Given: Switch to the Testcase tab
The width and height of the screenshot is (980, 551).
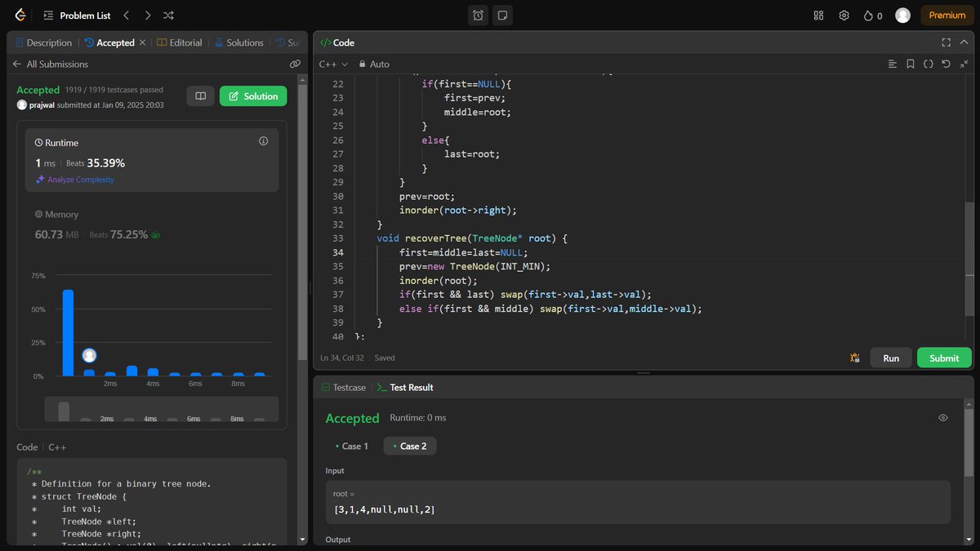Looking at the screenshot, I should pos(344,387).
